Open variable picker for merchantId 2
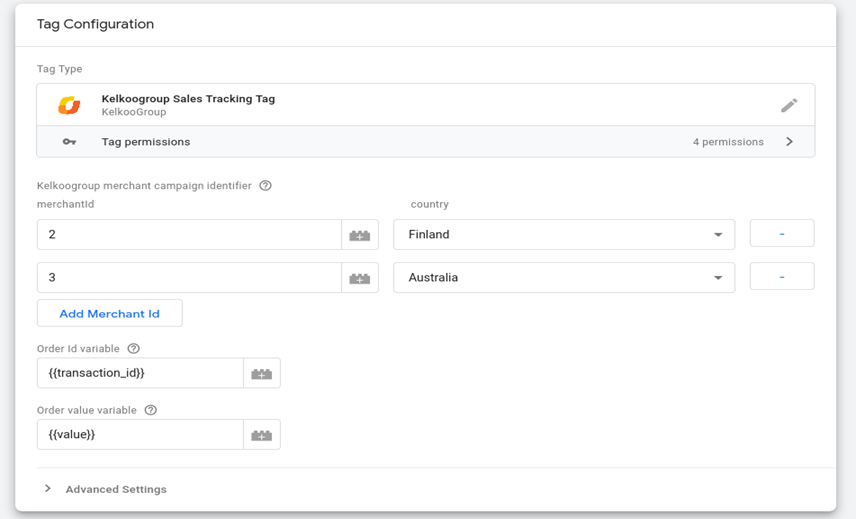This screenshot has width=856, height=519. click(x=360, y=235)
